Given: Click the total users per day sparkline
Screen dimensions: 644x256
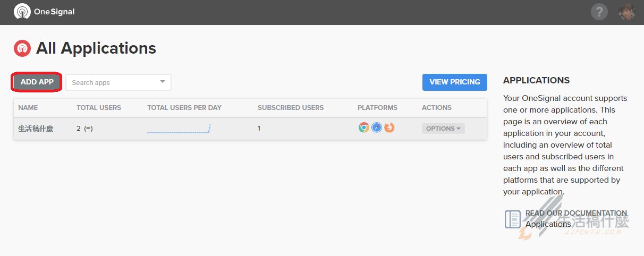Looking at the screenshot, I should pos(179,129).
